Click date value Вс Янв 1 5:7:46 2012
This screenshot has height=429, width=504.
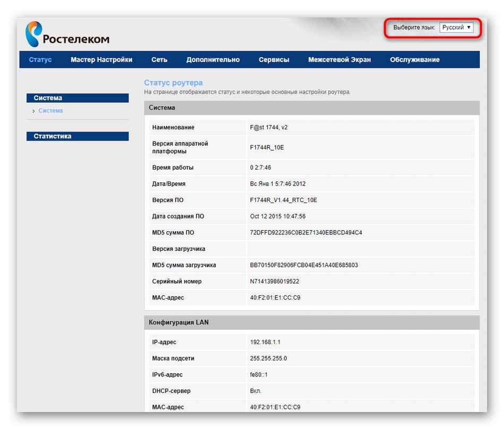tap(277, 184)
